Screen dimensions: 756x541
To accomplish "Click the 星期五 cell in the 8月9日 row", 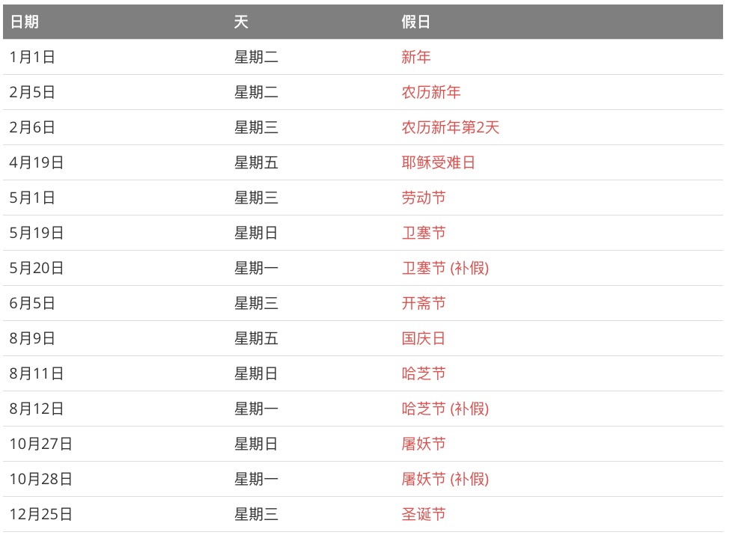I will tap(256, 338).
